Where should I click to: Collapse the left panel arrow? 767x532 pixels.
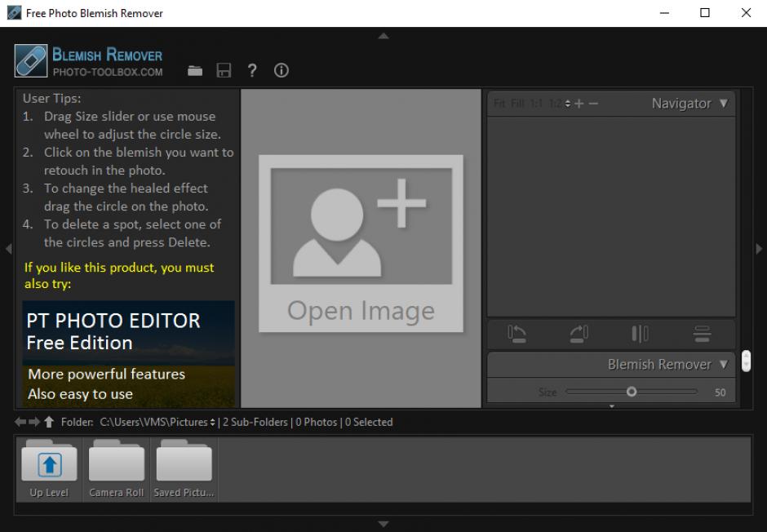8,249
